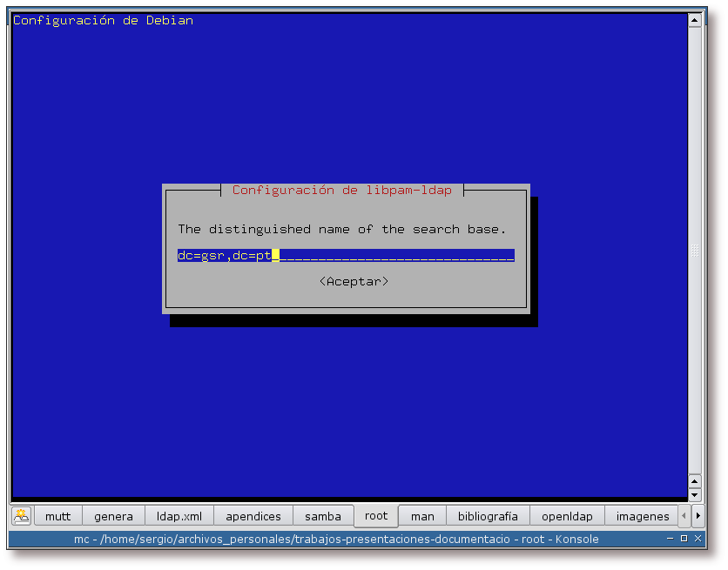728x570 pixels.
Task: Open the man session tab
Action: point(422,516)
